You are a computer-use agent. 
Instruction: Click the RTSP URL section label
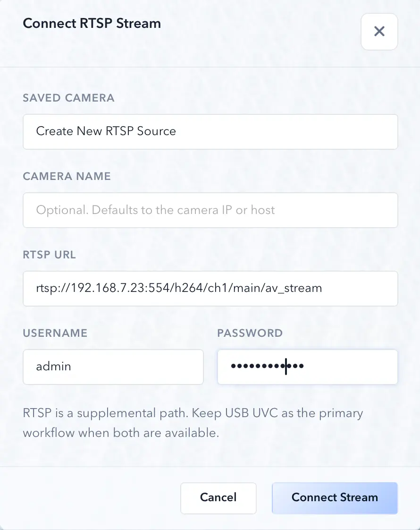pyautogui.click(x=49, y=255)
